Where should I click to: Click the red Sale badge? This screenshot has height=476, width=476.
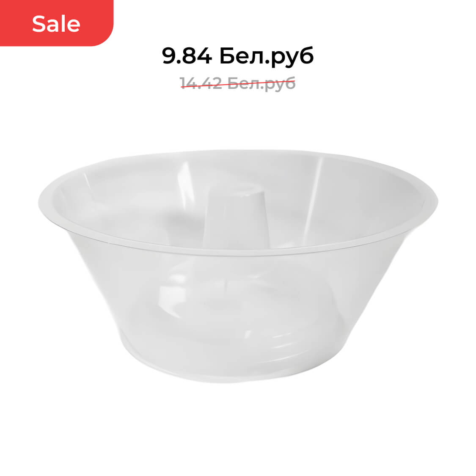[x=56, y=23]
